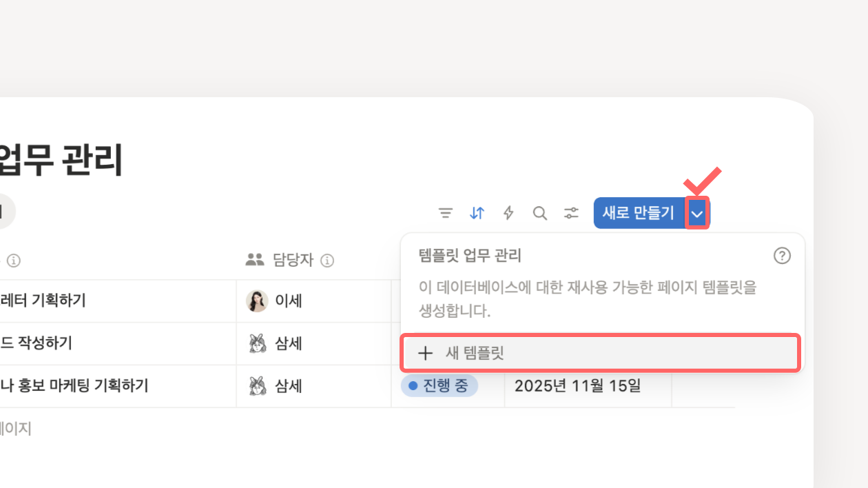Click the 2025년 11월 15일 date cell
Screen dimensions: 868x488
[x=577, y=386]
